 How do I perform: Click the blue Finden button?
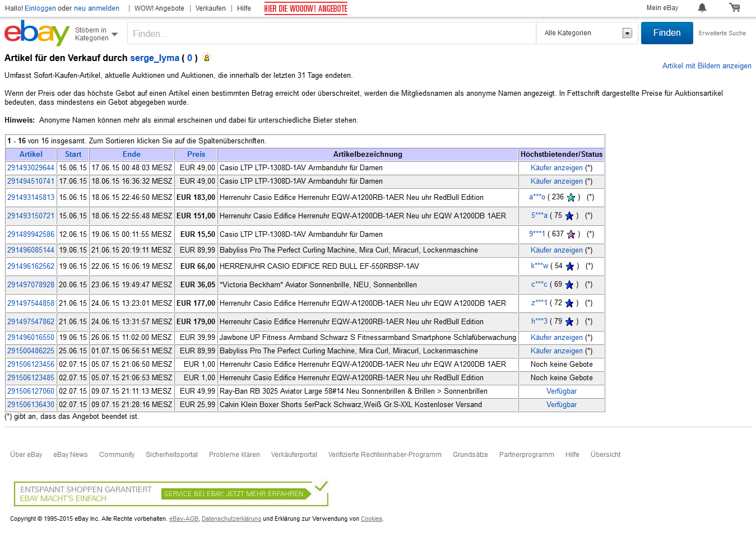click(667, 33)
